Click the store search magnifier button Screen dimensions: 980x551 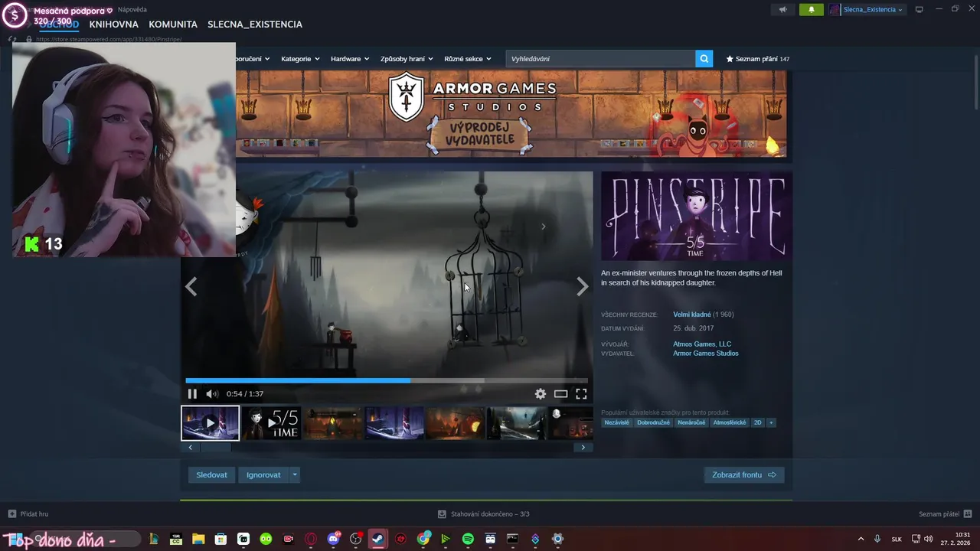pyautogui.click(x=704, y=59)
